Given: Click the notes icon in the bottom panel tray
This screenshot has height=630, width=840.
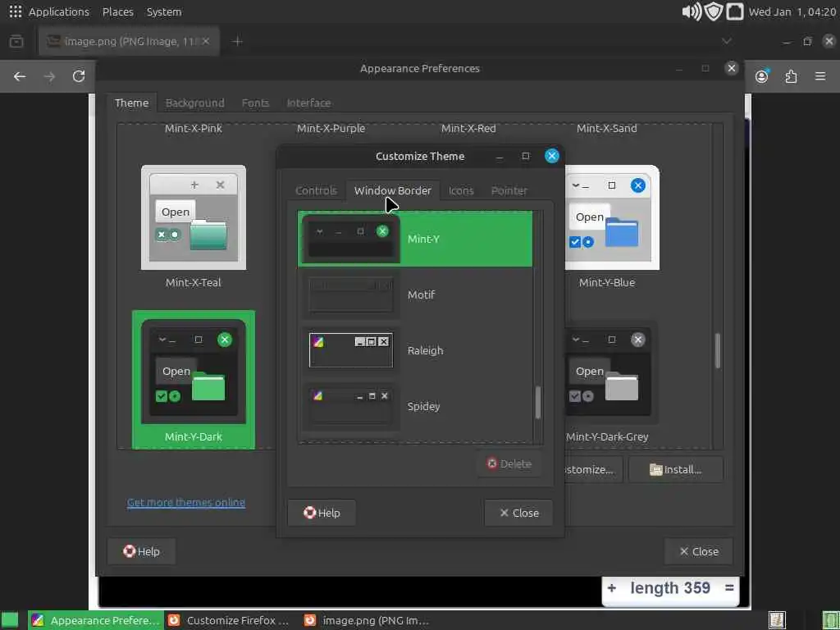Looking at the screenshot, I should [777, 620].
